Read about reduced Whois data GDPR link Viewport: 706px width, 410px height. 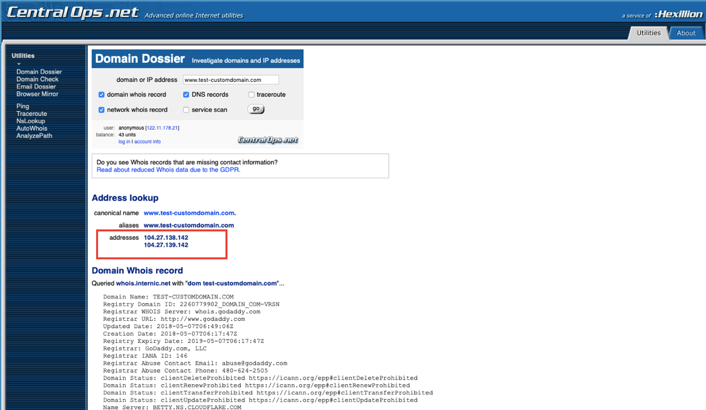point(168,170)
